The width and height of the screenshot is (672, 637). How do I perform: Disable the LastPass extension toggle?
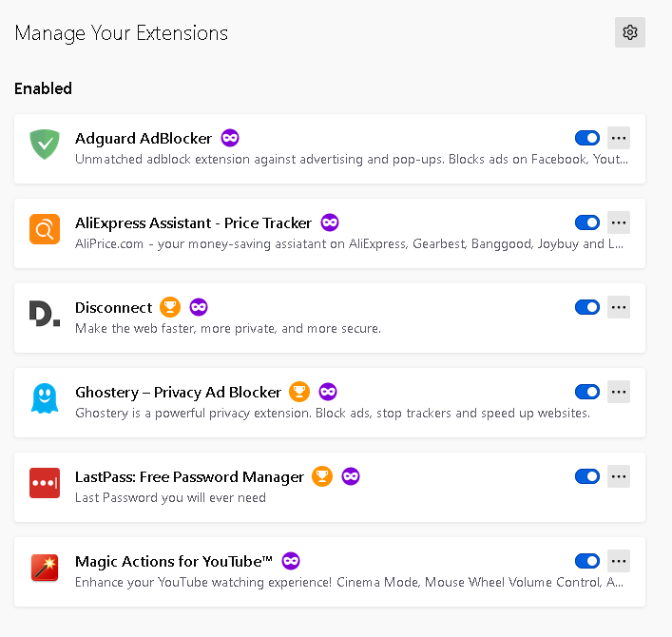pos(587,476)
